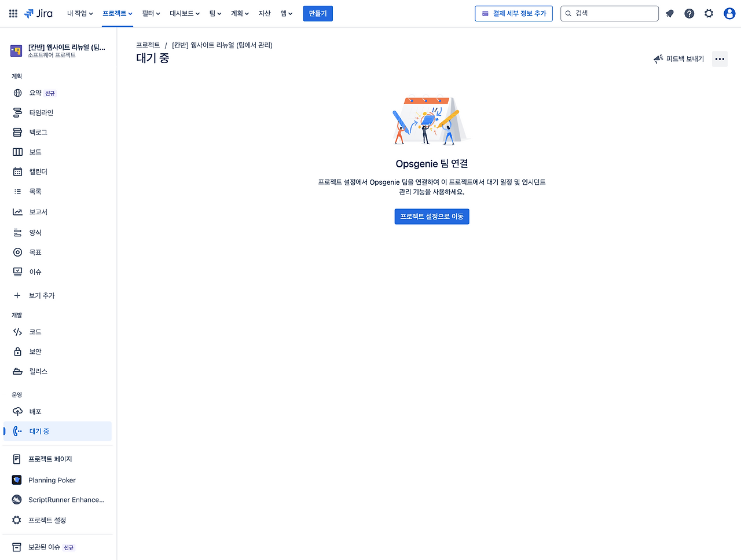Click the Jira logo

coord(38,13)
